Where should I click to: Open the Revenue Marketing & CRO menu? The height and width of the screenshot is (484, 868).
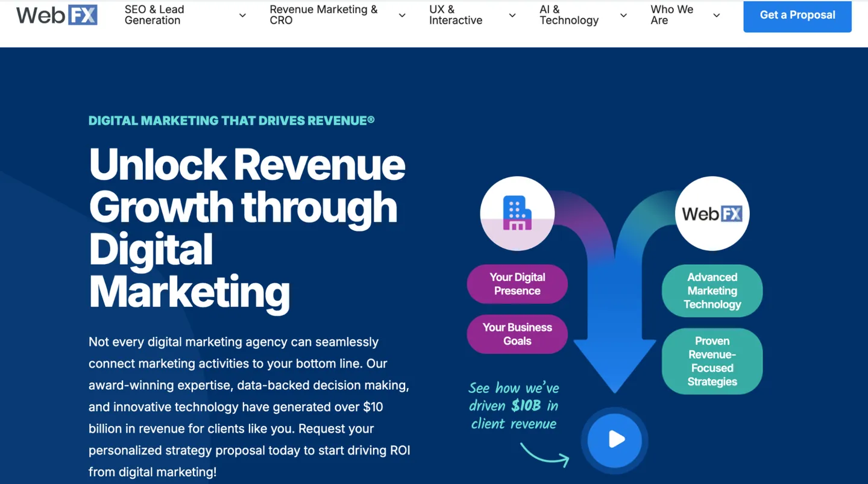pyautogui.click(x=324, y=15)
